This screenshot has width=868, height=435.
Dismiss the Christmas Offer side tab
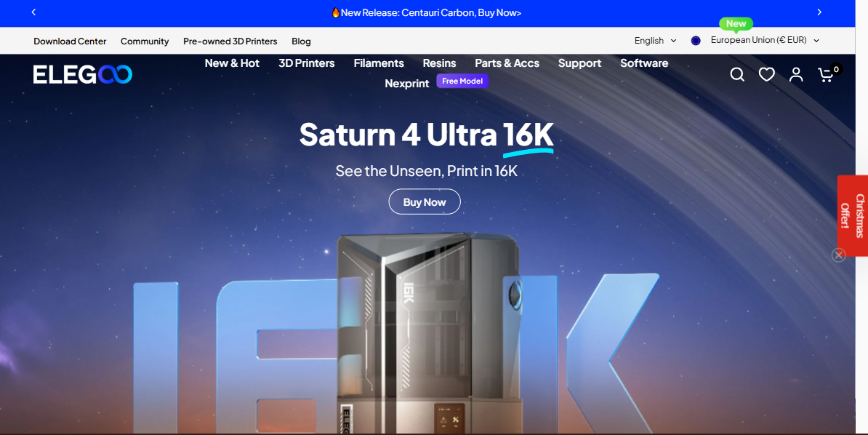coord(839,255)
